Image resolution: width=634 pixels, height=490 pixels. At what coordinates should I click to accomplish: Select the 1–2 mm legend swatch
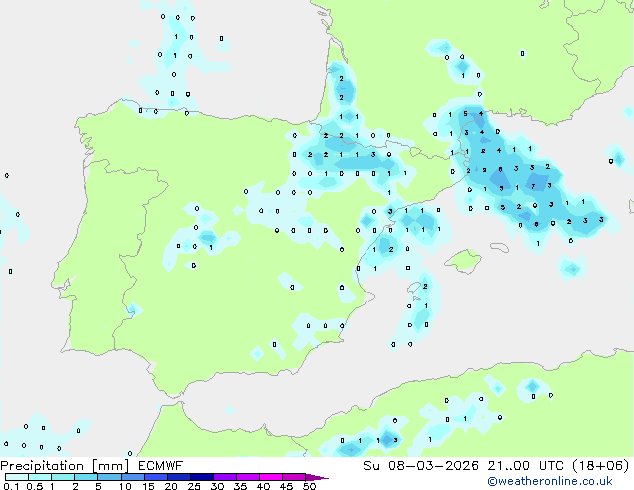click(x=63, y=477)
